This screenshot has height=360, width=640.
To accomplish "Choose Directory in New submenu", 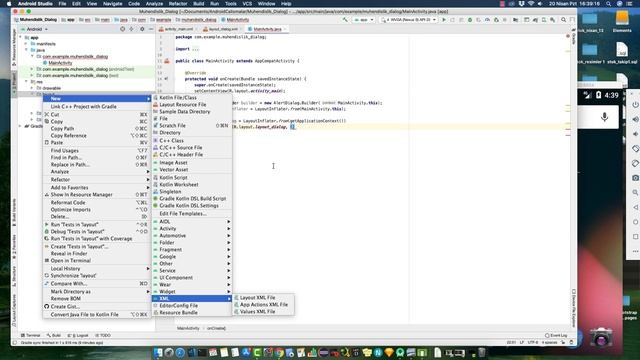I will click(x=192, y=133).
